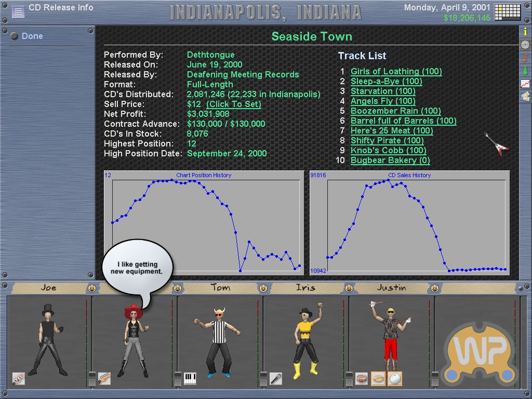Open the "Girls of Loathing (100)" track

coord(396,71)
